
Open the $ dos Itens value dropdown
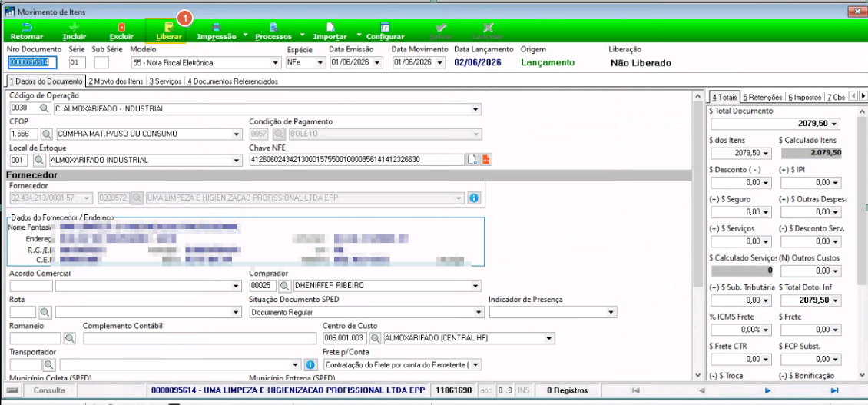tap(766, 153)
